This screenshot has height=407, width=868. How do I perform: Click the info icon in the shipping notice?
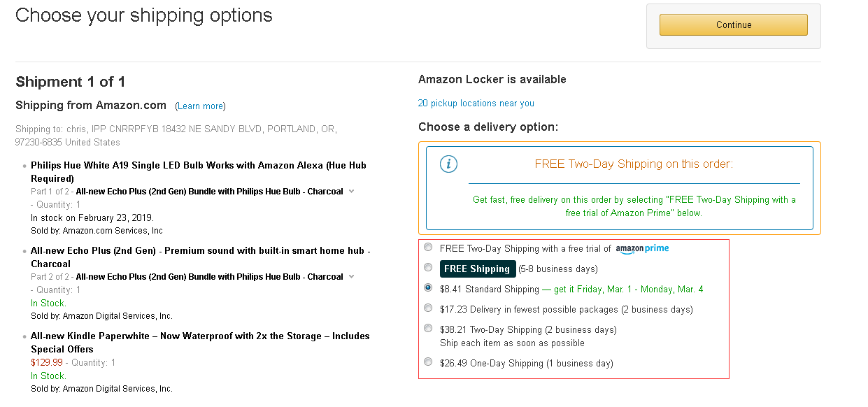coord(448,164)
